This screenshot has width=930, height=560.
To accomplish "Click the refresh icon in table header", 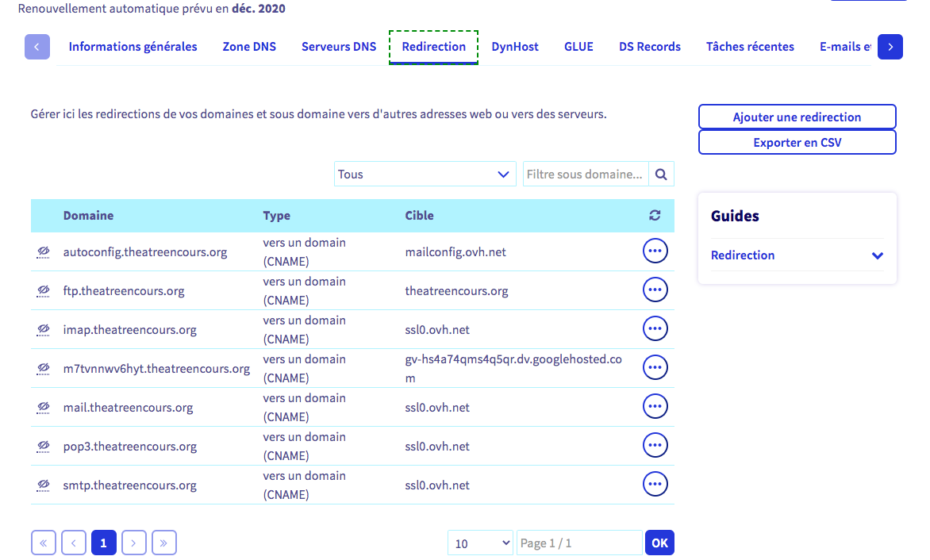I will point(655,216).
